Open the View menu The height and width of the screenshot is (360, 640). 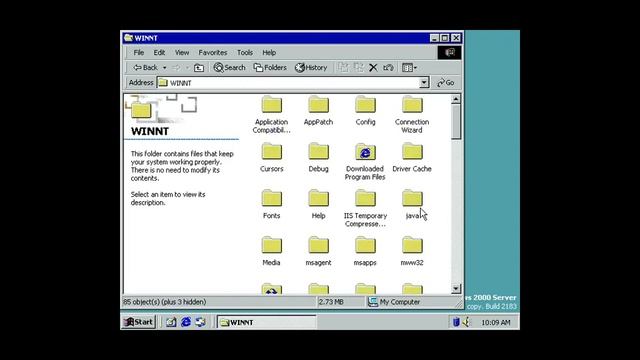click(182, 53)
